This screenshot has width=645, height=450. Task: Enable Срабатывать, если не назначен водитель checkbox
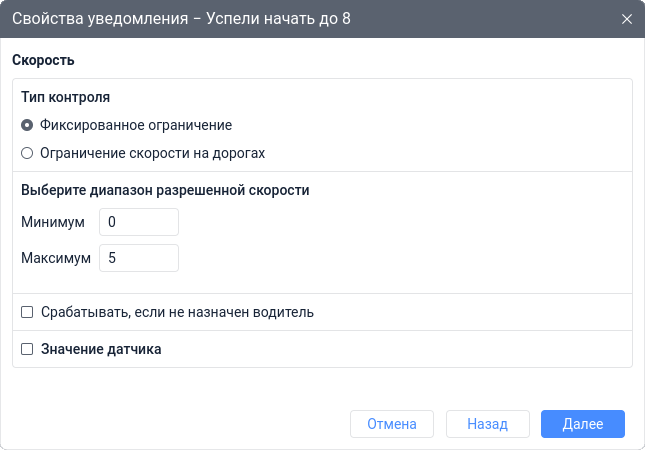(x=27, y=312)
